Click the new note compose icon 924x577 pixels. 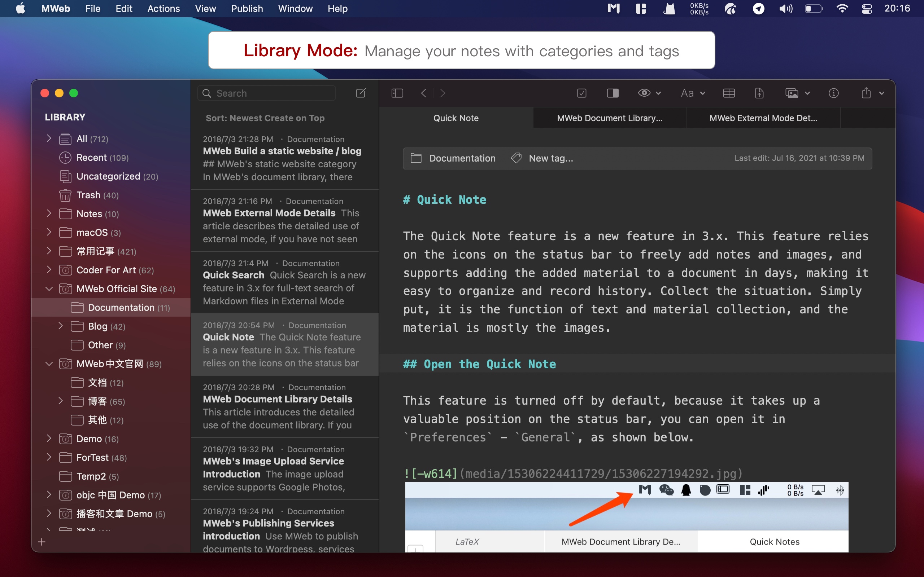click(361, 93)
